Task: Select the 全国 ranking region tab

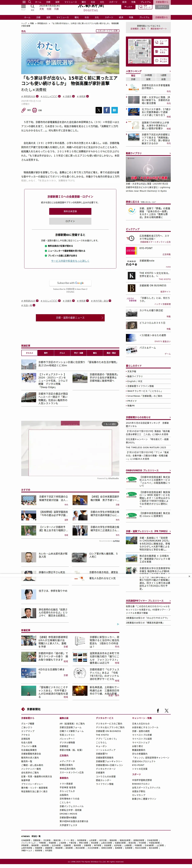Action: pos(163,79)
